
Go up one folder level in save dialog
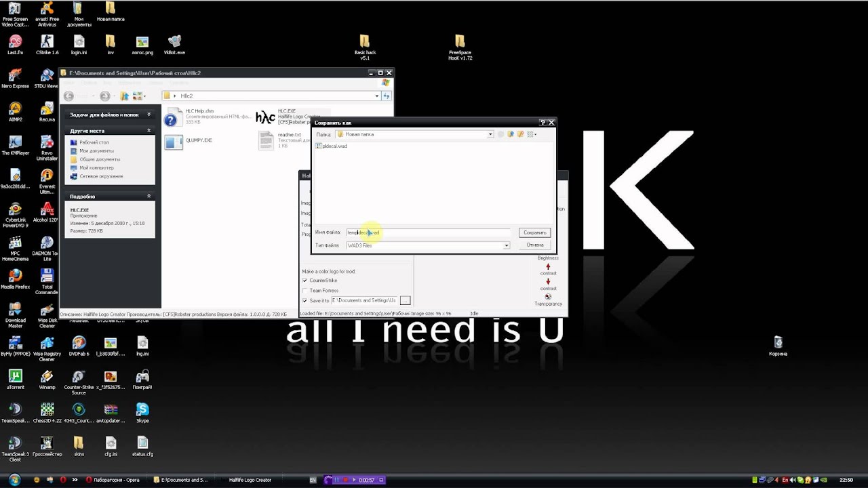[x=511, y=134]
